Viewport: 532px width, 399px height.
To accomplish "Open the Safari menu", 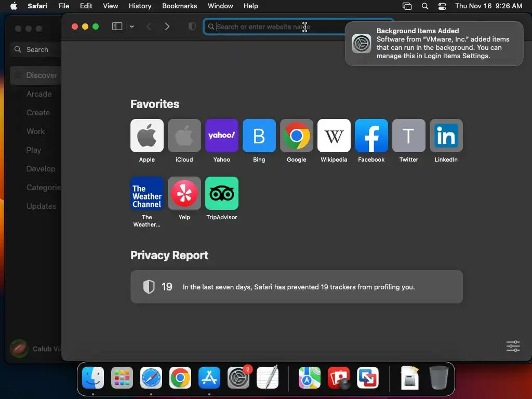I will [37, 6].
